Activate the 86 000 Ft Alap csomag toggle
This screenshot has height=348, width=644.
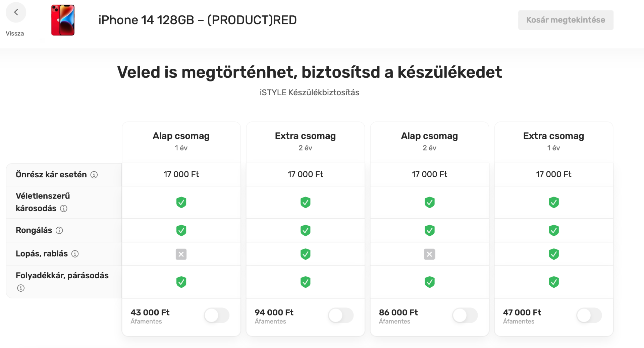(x=465, y=315)
